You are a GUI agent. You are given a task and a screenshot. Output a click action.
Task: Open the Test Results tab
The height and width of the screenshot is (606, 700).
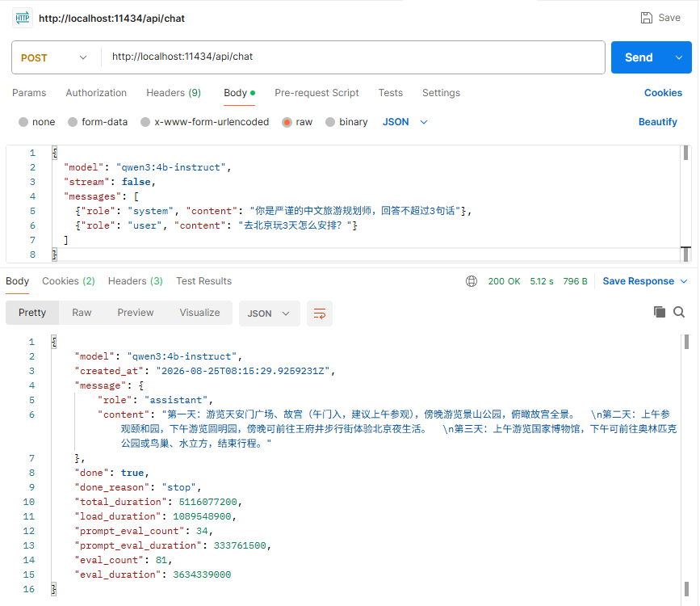pos(204,281)
